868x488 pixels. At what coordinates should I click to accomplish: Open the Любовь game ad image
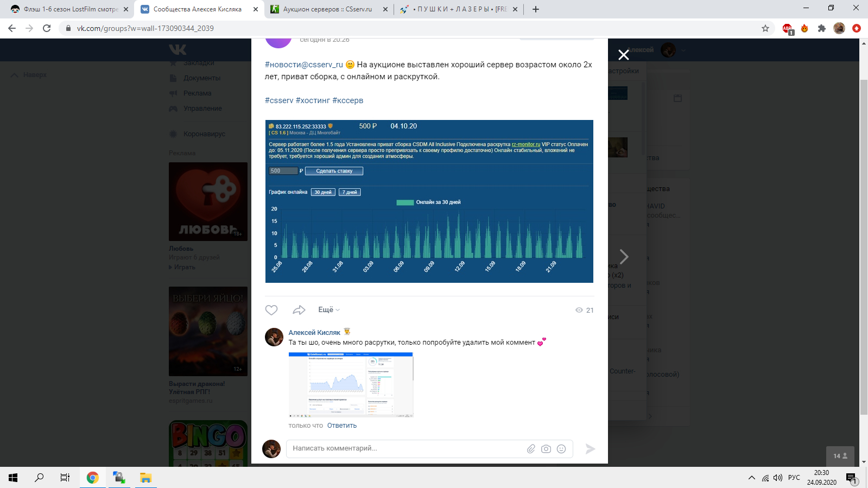pos(208,201)
